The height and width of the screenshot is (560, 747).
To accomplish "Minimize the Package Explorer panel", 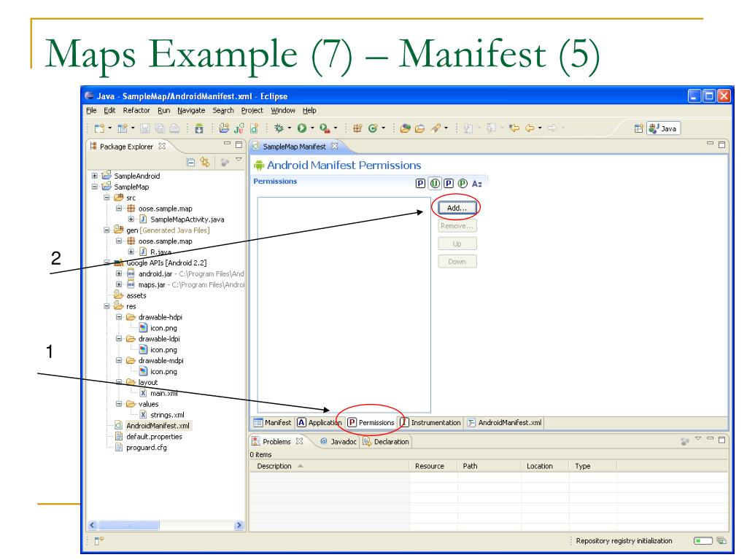I will [x=228, y=144].
